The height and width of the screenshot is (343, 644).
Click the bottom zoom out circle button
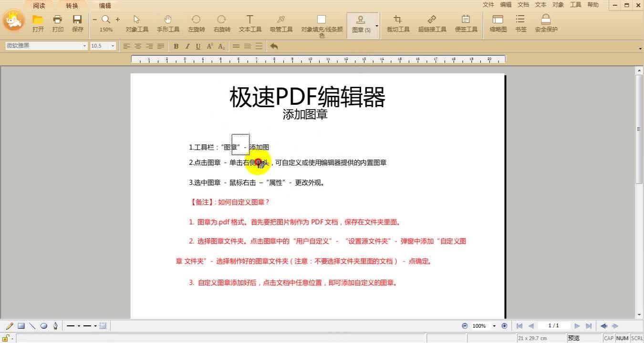[x=465, y=326]
